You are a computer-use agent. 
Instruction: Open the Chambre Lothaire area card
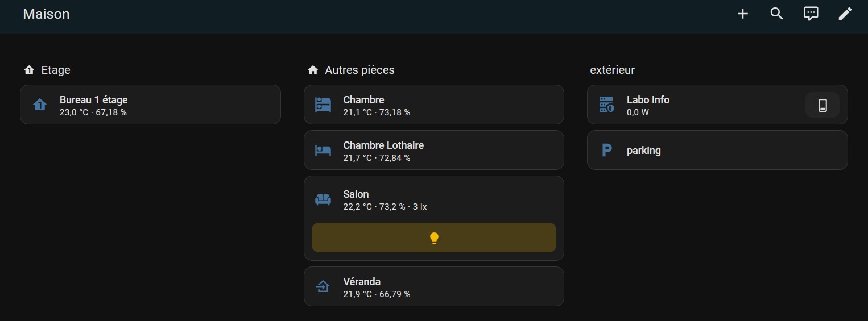tap(434, 150)
